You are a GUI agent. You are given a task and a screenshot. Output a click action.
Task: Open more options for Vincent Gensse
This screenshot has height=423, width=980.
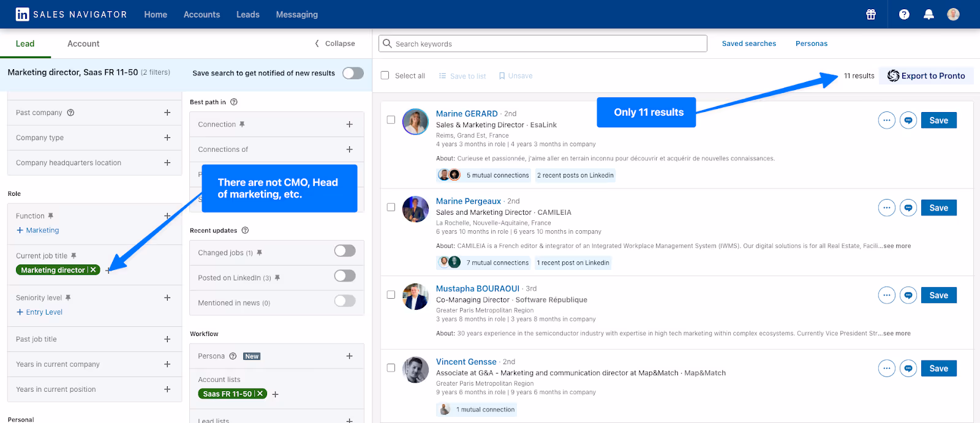886,369
